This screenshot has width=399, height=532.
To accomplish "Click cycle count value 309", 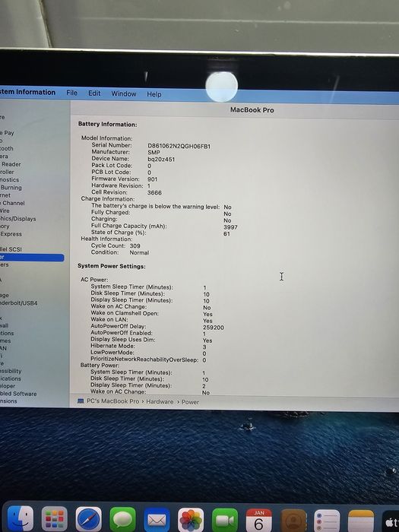I will [135, 245].
